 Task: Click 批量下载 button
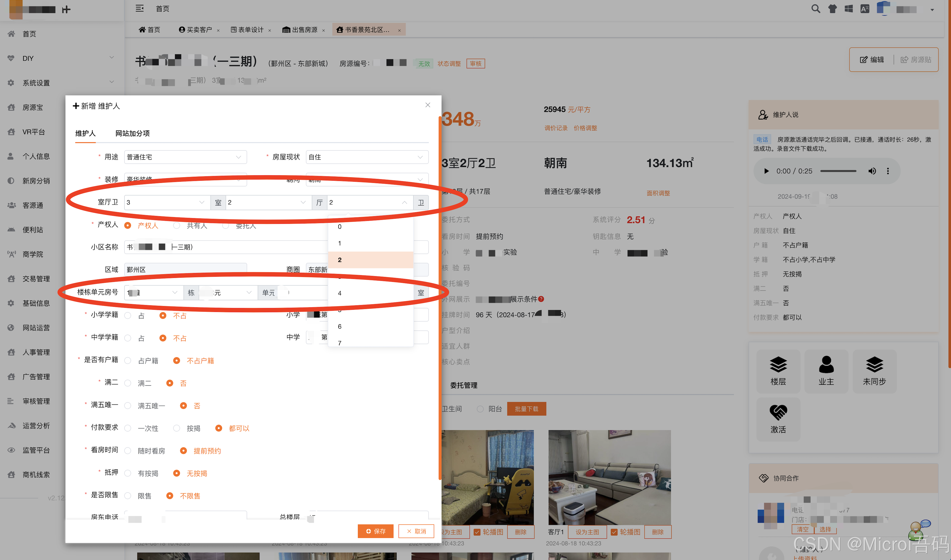(527, 409)
